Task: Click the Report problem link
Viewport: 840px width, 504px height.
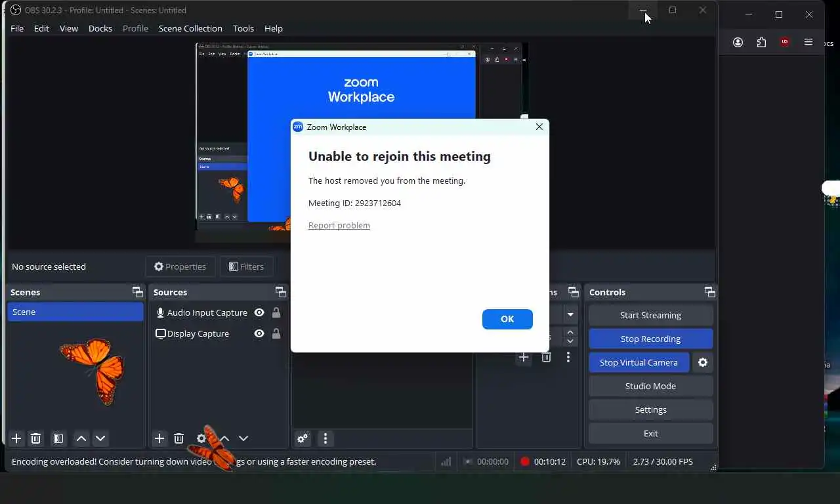Action: tap(339, 225)
